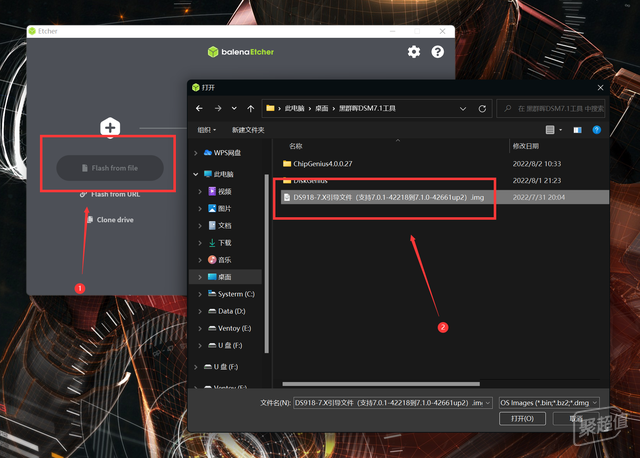
Task: Select 桌面 in the address breadcrumb
Action: tap(322, 108)
